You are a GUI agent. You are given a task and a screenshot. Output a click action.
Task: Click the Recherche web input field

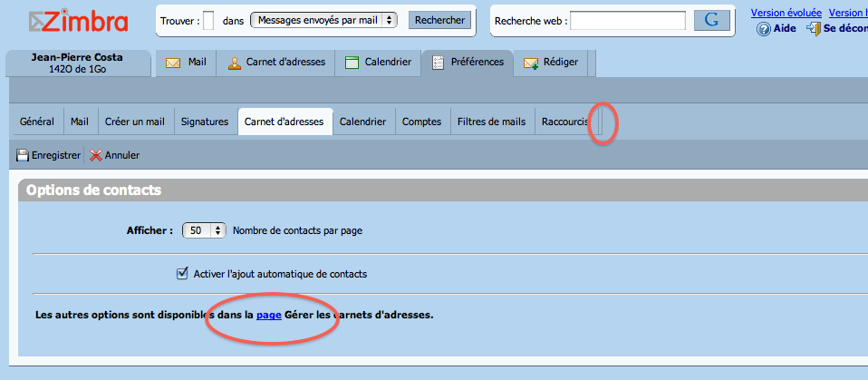[628, 21]
